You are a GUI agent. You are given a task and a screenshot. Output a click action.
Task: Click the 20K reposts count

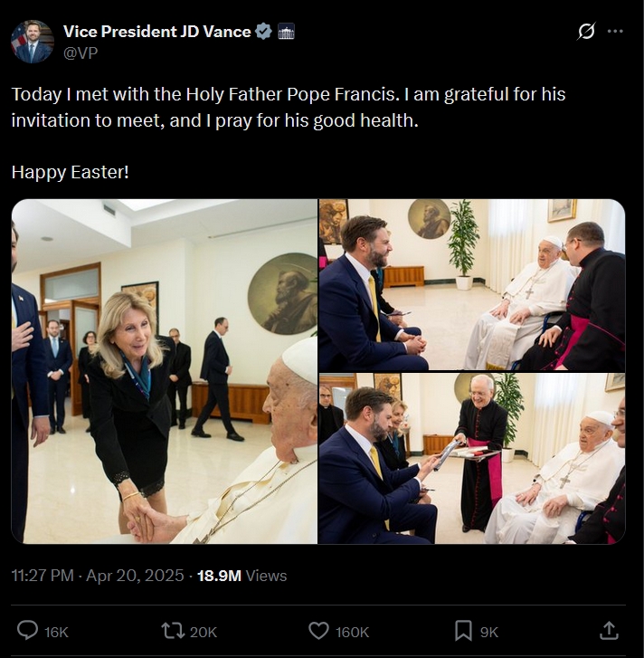click(x=203, y=632)
